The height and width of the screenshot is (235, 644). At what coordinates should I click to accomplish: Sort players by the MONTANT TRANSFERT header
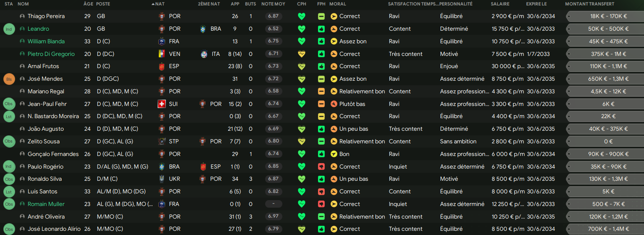coord(589,4)
